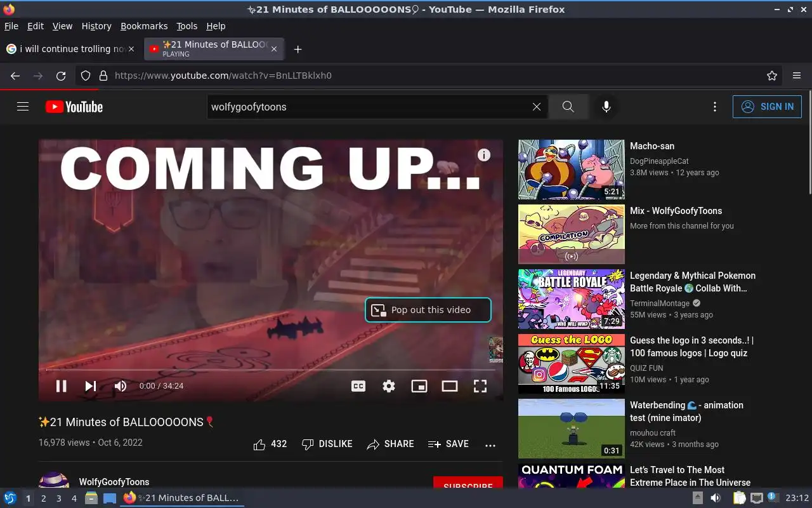This screenshot has width=812, height=508.
Task: Open the tracking protection shield
Action: coord(86,76)
